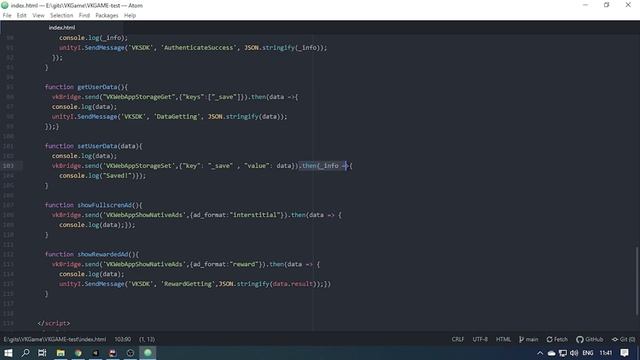Change HTML grammar selector

coord(503,339)
